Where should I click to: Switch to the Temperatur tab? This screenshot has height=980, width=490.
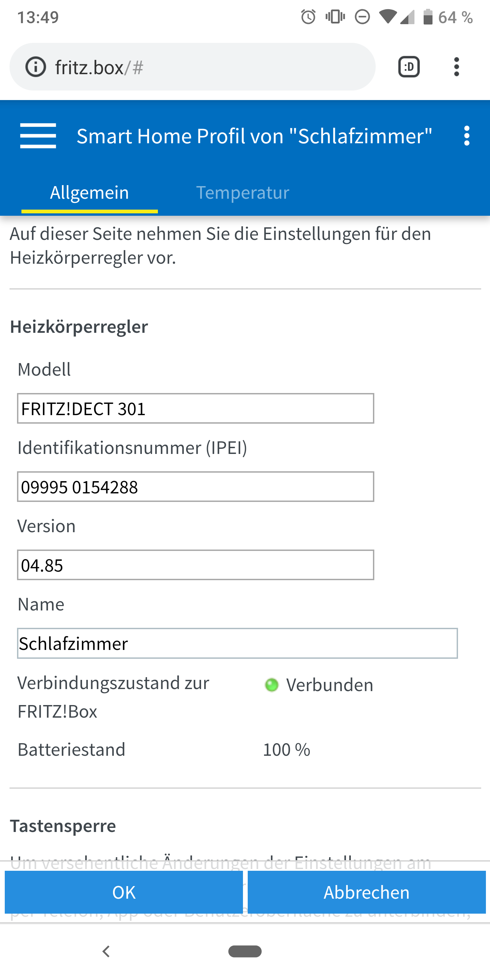point(242,193)
